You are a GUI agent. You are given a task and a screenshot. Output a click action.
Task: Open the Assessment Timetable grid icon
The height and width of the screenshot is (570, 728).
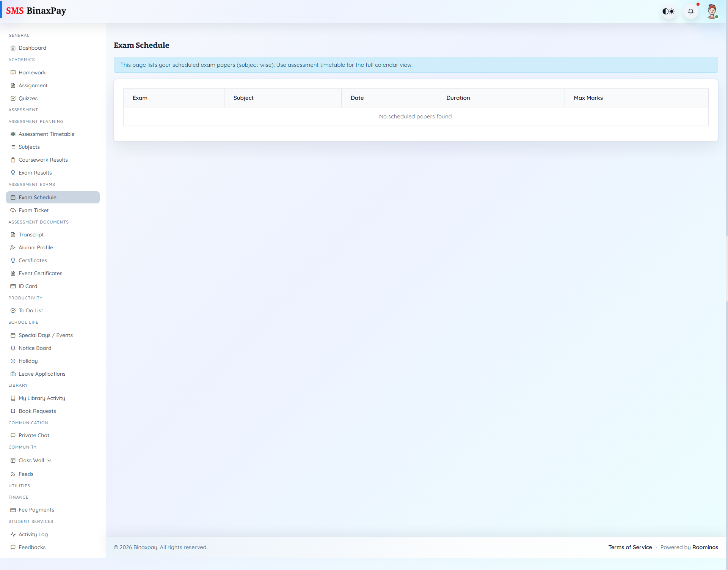point(13,134)
